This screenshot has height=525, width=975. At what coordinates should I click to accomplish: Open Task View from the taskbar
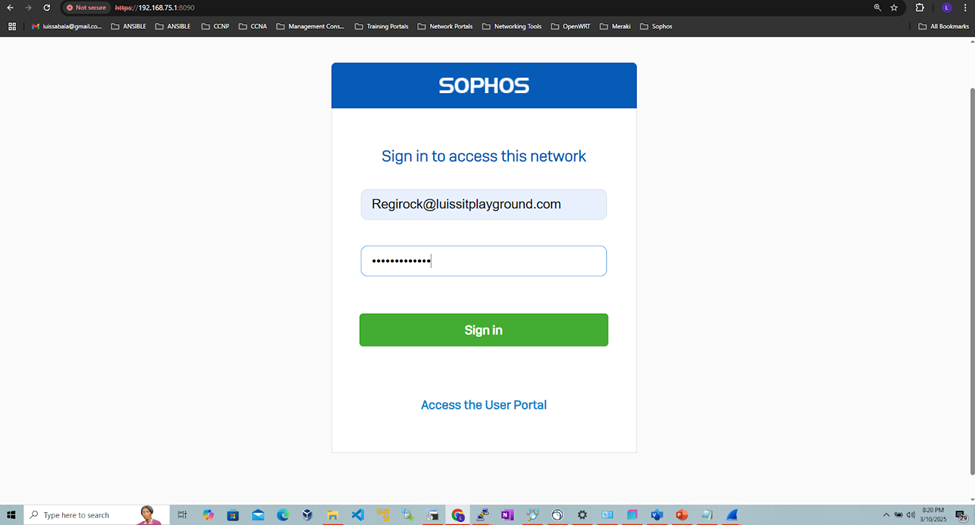(x=182, y=514)
